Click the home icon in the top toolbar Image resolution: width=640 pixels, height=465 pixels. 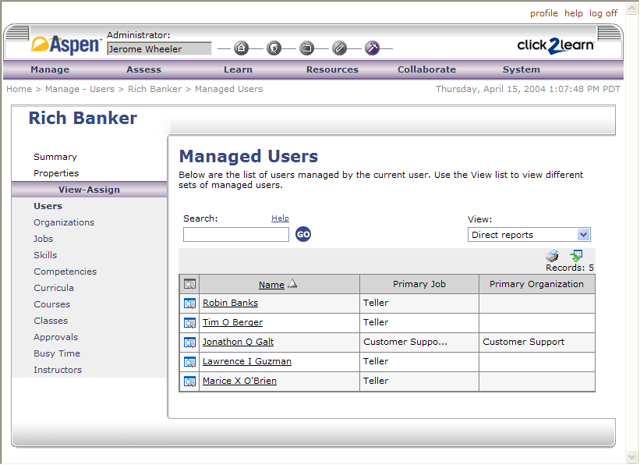click(x=241, y=48)
